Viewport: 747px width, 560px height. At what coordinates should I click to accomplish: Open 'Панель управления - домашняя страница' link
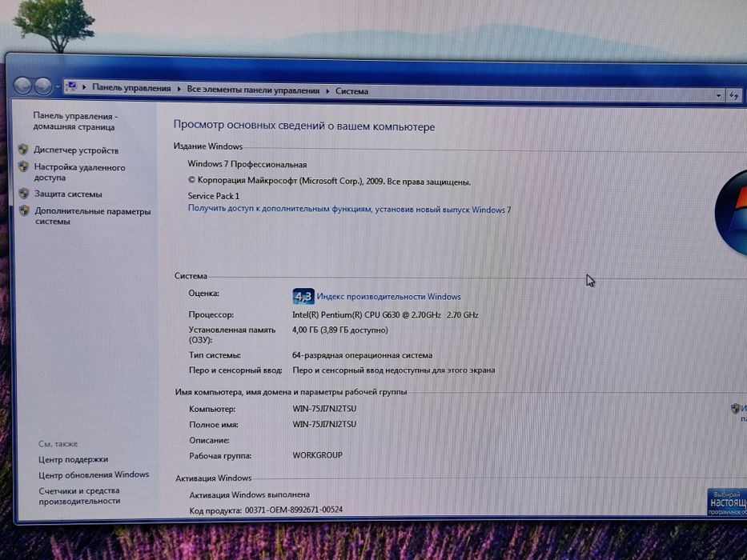[x=74, y=122]
